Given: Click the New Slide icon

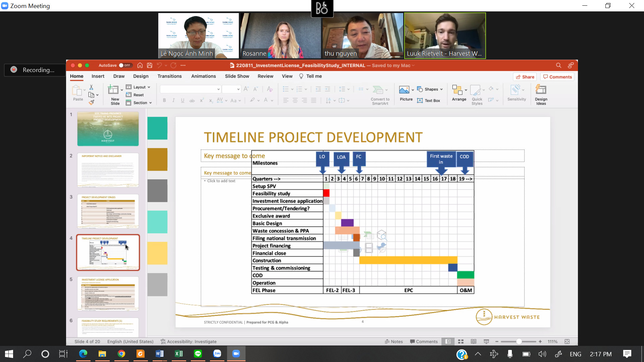Looking at the screenshot, I should pyautogui.click(x=113, y=90).
